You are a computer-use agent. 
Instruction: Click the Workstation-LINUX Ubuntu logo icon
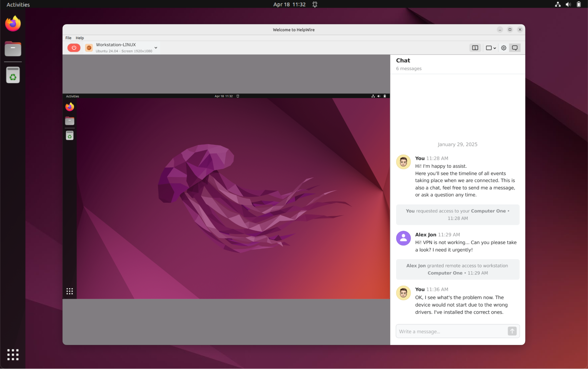89,48
